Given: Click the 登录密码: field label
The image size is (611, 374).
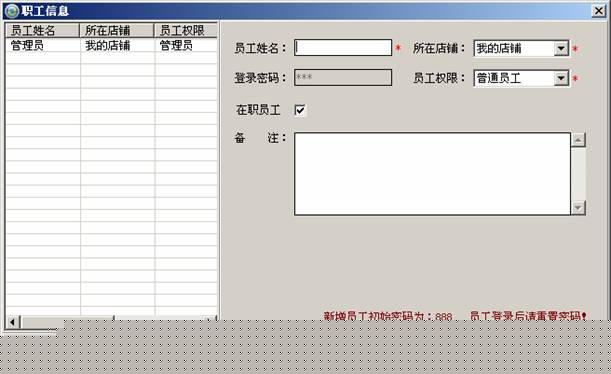Looking at the screenshot, I should pyautogui.click(x=260, y=78).
